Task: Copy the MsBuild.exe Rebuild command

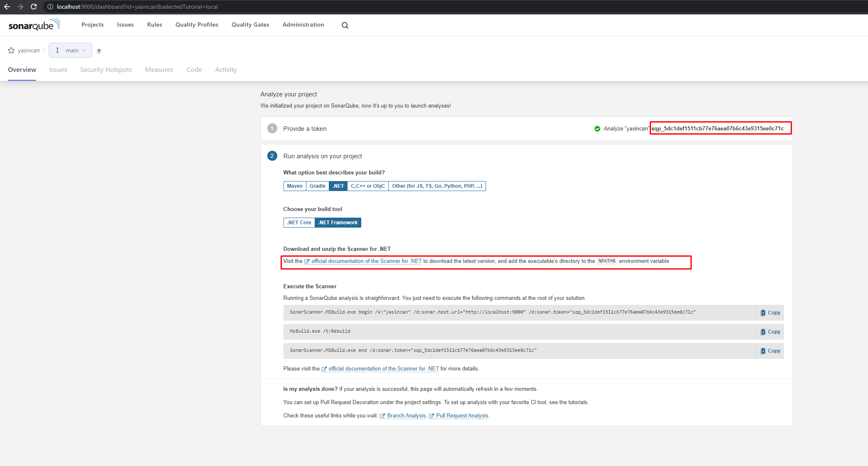Action: coord(770,332)
